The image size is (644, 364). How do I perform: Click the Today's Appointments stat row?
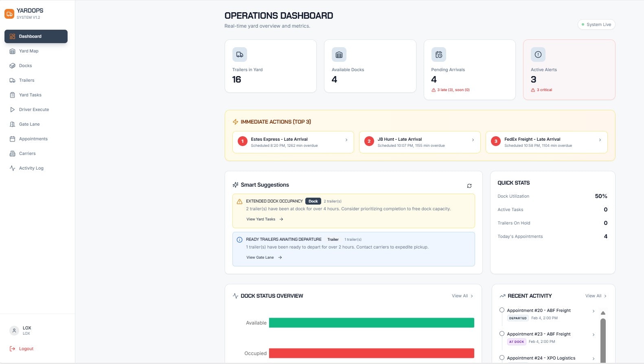(552, 236)
